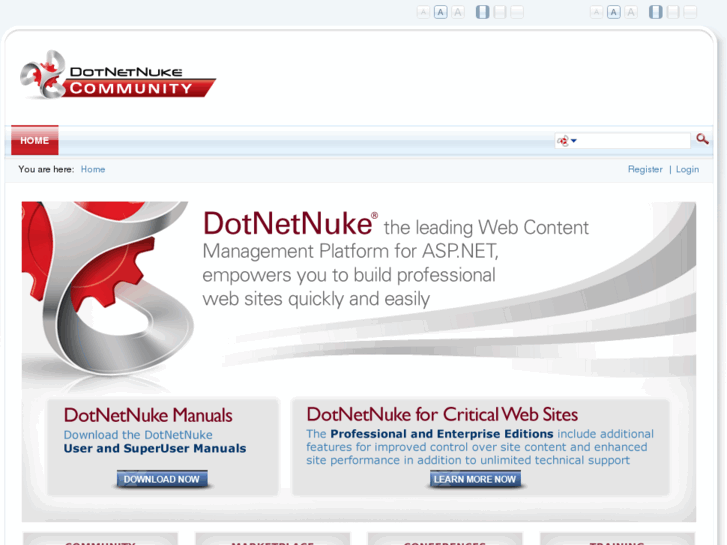Click the "You are here:" label
This screenshot has width=727, height=545.
coord(46,169)
